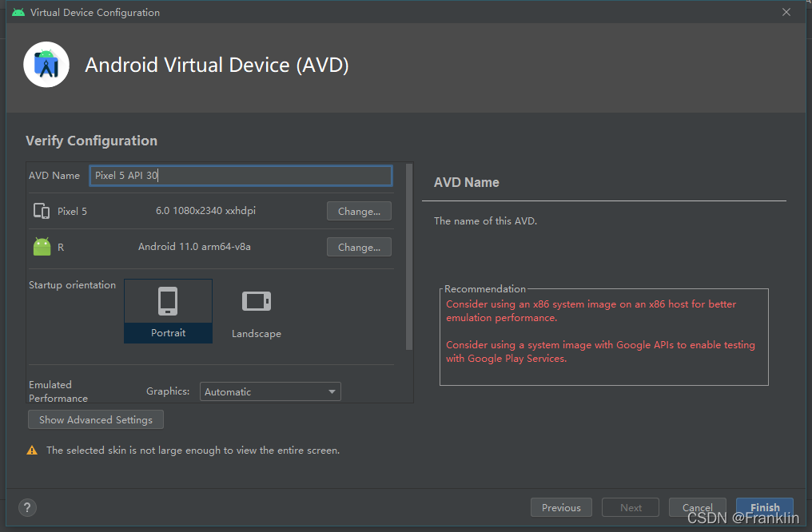Click the Google APIs recommendation text
The image size is (812, 532).
[x=600, y=351]
